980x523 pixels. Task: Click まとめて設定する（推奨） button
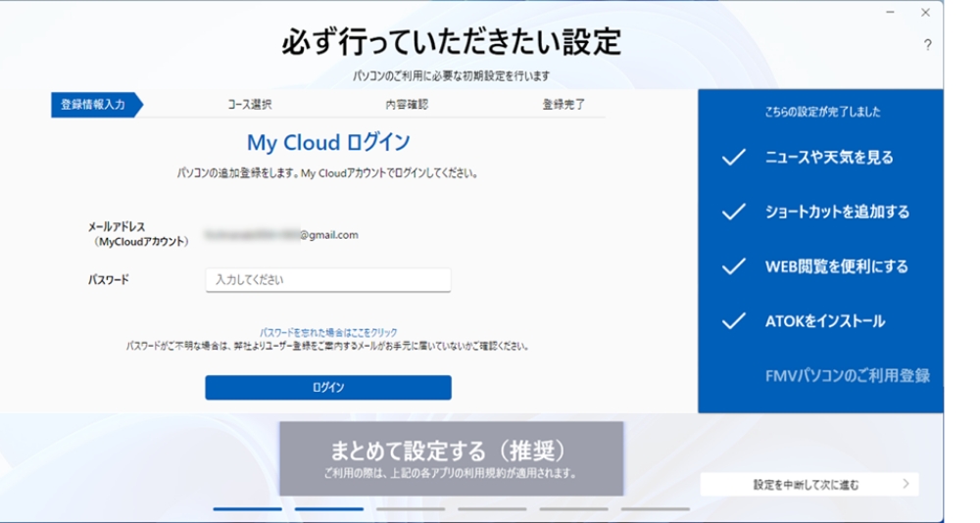(x=451, y=458)
